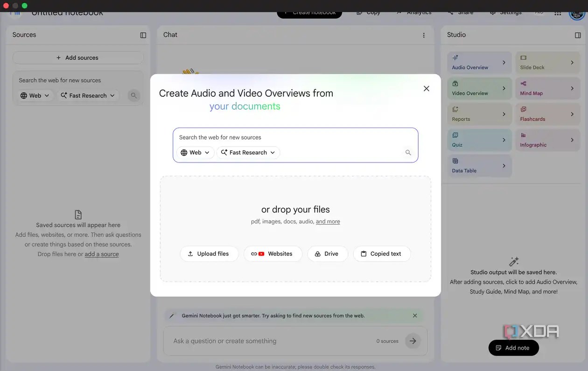Close the add sources dialog
Screen dimensions: 588x371
click(x=426, y=88)
